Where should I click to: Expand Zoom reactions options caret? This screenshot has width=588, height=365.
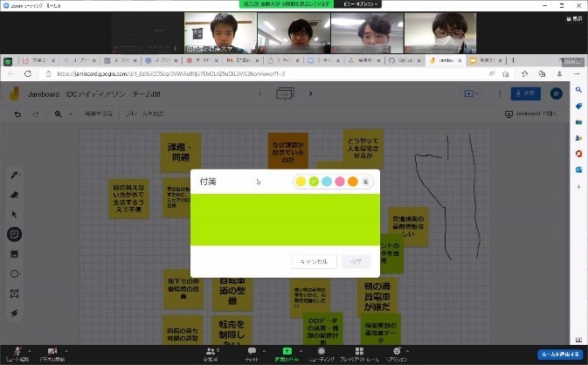coord(408,351)
